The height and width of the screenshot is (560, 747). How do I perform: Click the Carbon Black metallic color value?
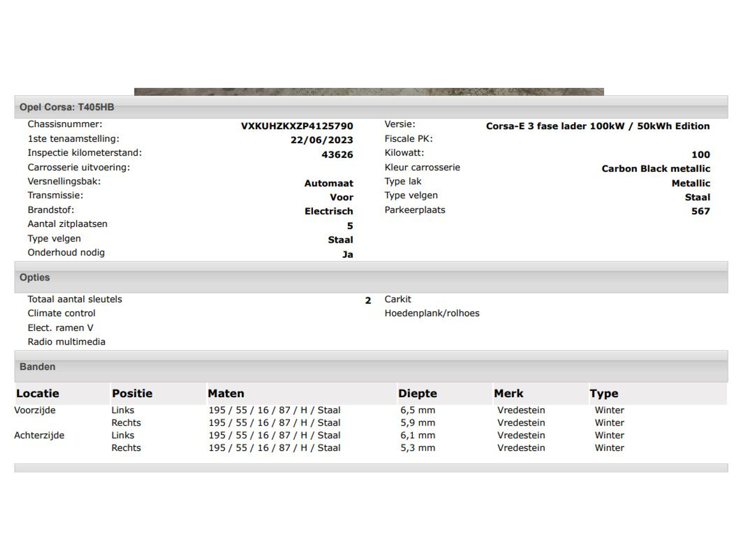click(x=656, y=169)
